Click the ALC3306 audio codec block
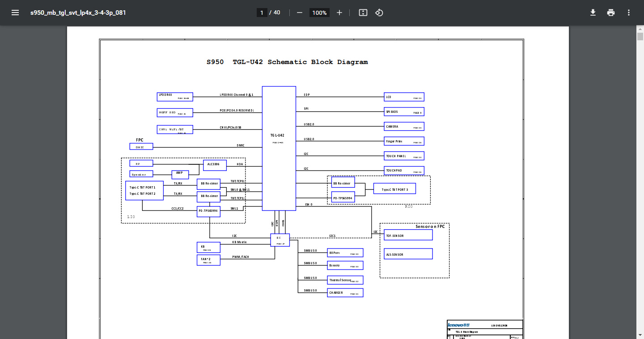Viewport: 644px width, 339px height. [x=215, y=165]
